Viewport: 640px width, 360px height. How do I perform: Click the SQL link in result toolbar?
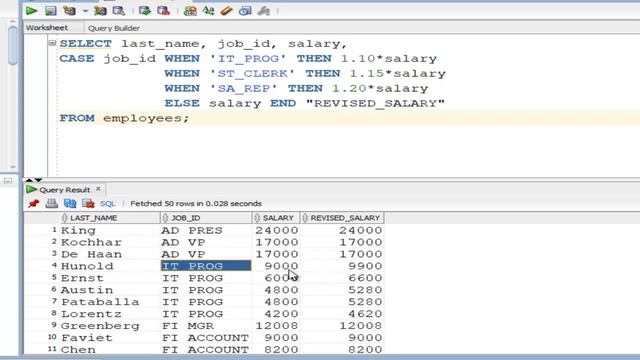pyautogui.click(x=107, y=204)
